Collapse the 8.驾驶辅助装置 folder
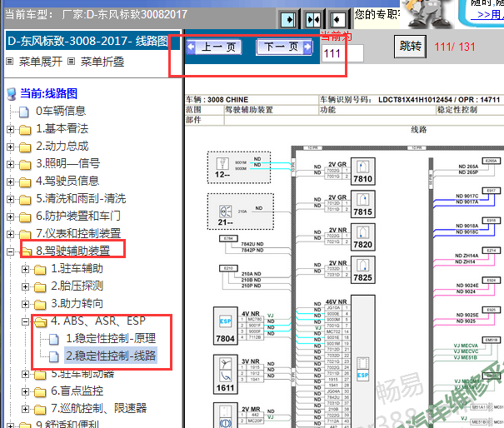This screenshot has height=428, width=504. point(10,251)
